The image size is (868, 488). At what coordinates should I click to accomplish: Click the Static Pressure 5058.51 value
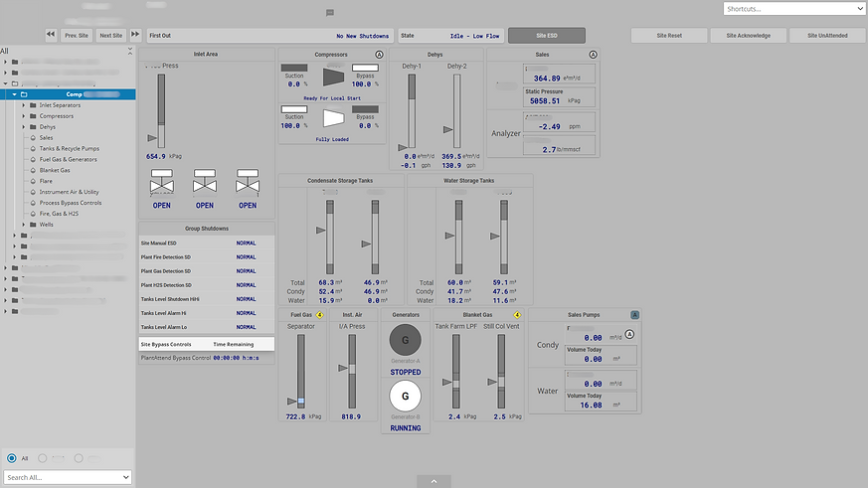click(545, 101)
